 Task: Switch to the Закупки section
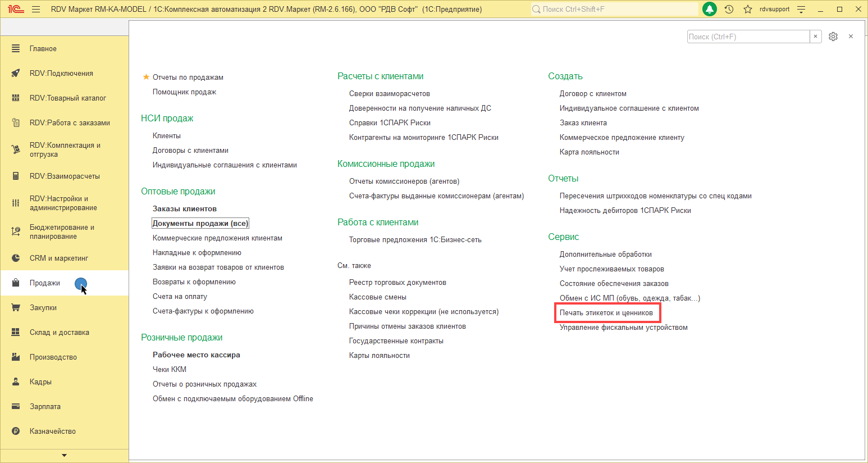click(43, 308)
